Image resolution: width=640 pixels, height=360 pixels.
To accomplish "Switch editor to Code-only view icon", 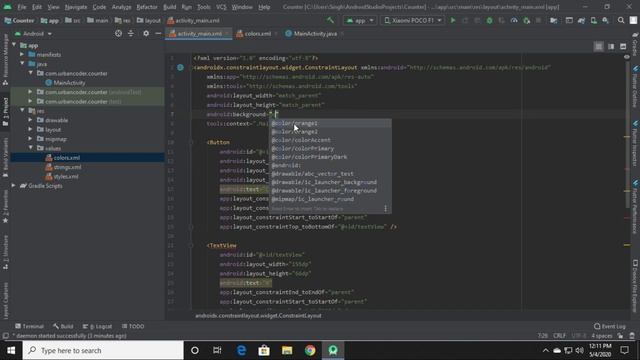I will (x=598, y=47).
